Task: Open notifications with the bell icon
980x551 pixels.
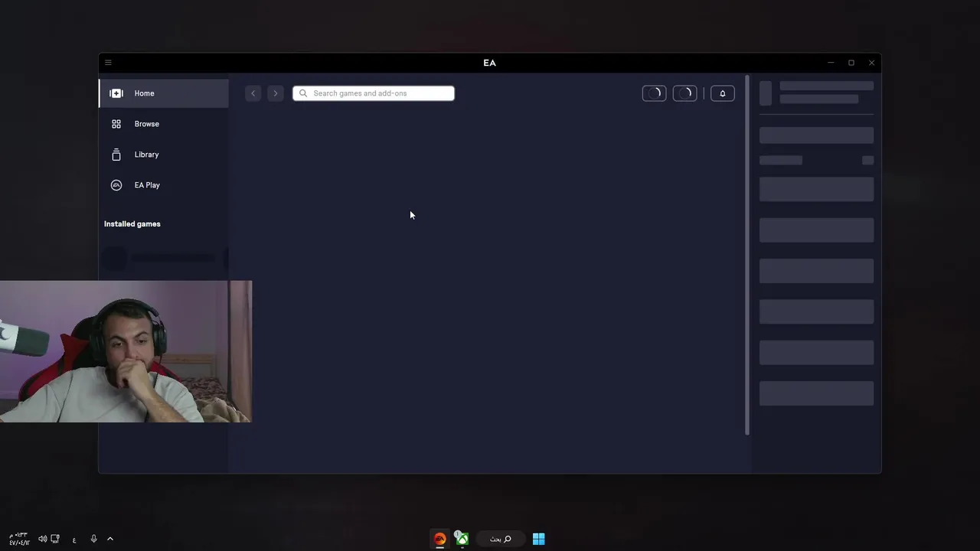Action: [723, 93]
